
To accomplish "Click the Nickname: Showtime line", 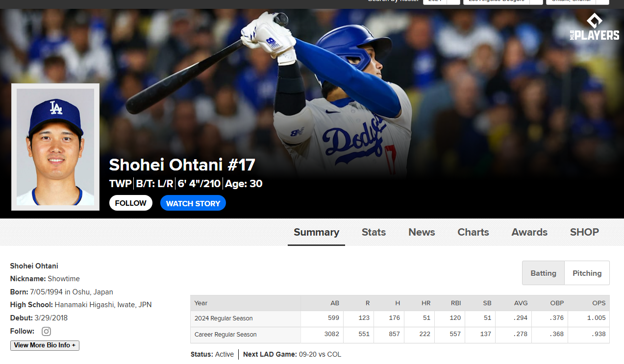I will 45,279.
